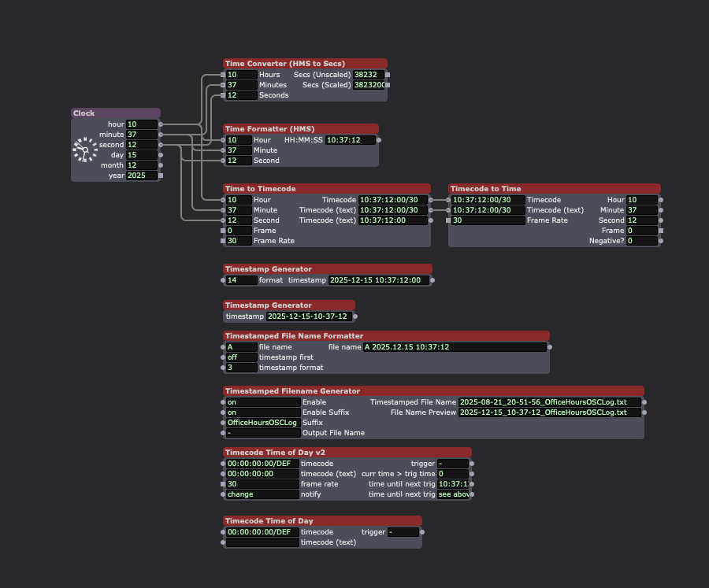Click the timestamp format value 3

[240, 368]
